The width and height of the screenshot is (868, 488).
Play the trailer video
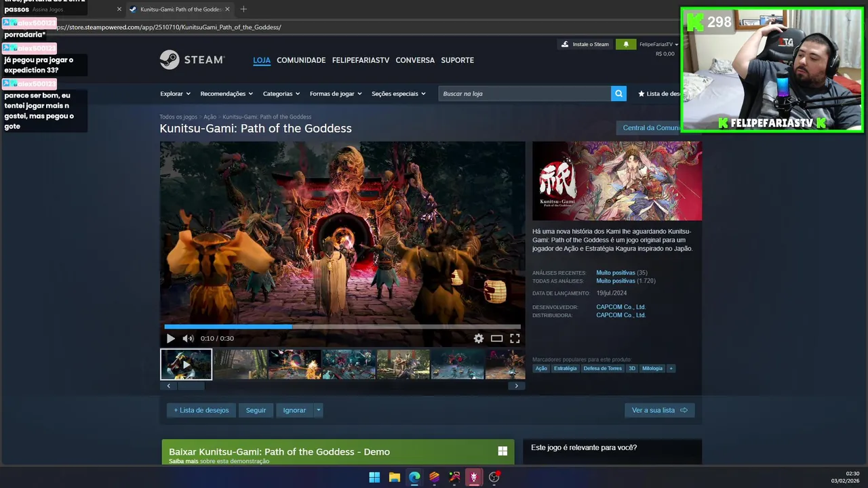(170, 338)
